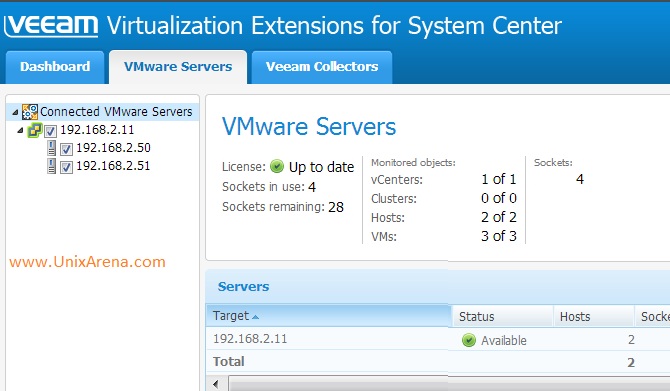This screenshot has width=670, height=391.
Task: Click the vCenters count 1 of 1
Action: tap(499, 179)
